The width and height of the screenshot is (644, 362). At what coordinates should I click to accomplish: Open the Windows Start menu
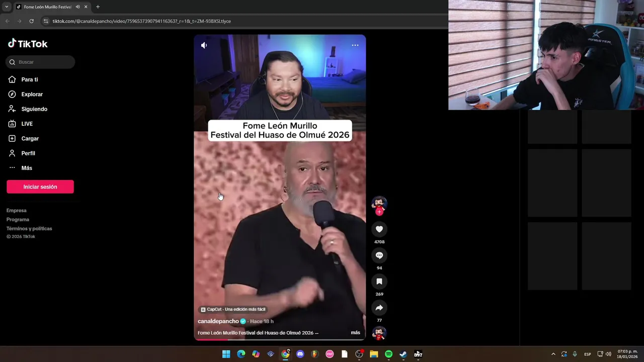(226, 354)
